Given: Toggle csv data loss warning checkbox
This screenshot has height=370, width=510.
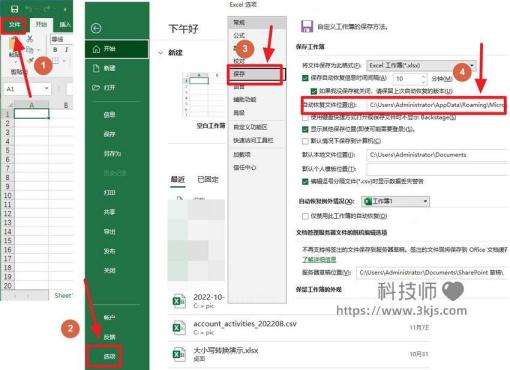Looking at the screenshot, I should click(305, 181).
